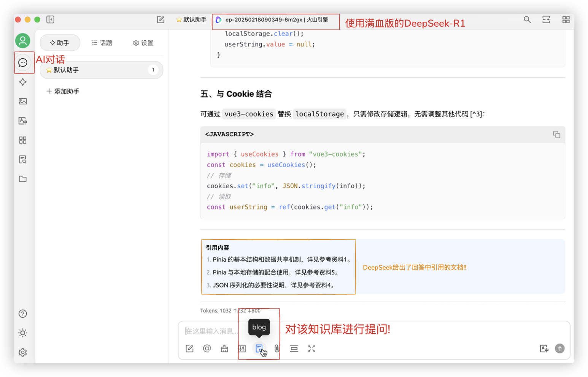Switch to the 设置 tab
The width and height of the screenshot is (588, 377).
coord(143,43)
